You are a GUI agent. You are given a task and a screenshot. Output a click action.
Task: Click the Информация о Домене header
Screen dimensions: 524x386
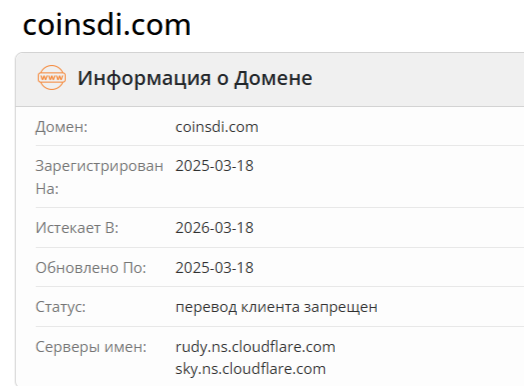point(195,78)
